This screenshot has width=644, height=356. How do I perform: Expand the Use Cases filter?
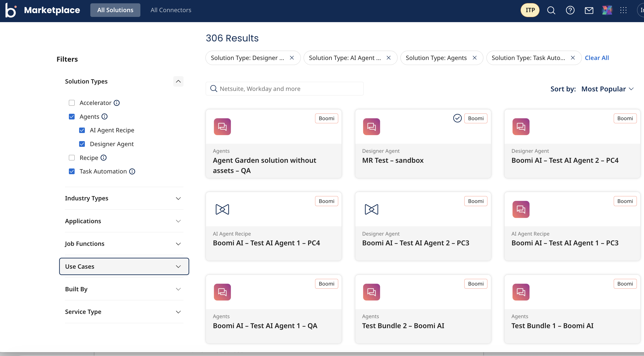[x=124, y=266]
